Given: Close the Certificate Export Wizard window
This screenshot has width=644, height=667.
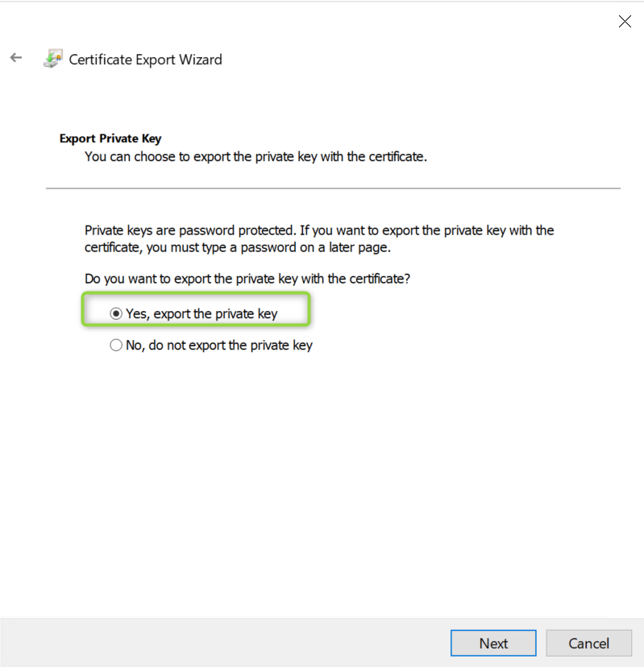Looking at the screenshot, I should (x=625, y=22).
